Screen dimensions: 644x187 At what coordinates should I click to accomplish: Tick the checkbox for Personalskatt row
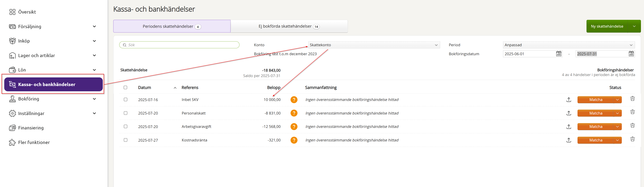pos(126,113)
